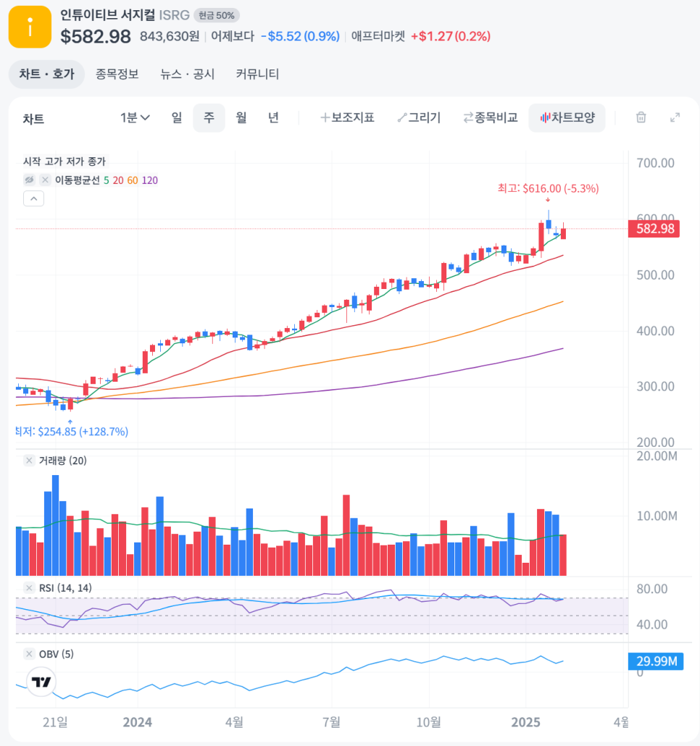Close the 거래량 (20) volume indicator
700x746 pixels.
pos(29,460)
